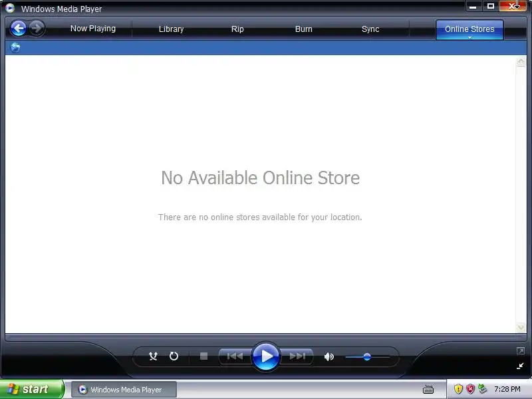The width and height of the screenshot is (532, 399).
Task: Turn shuffle on
Action: click(153, 356)
